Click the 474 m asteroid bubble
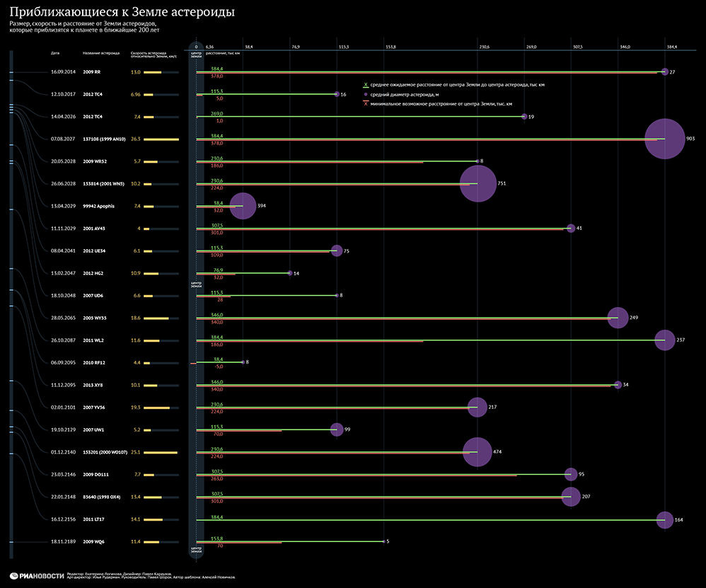 [478, 451]
